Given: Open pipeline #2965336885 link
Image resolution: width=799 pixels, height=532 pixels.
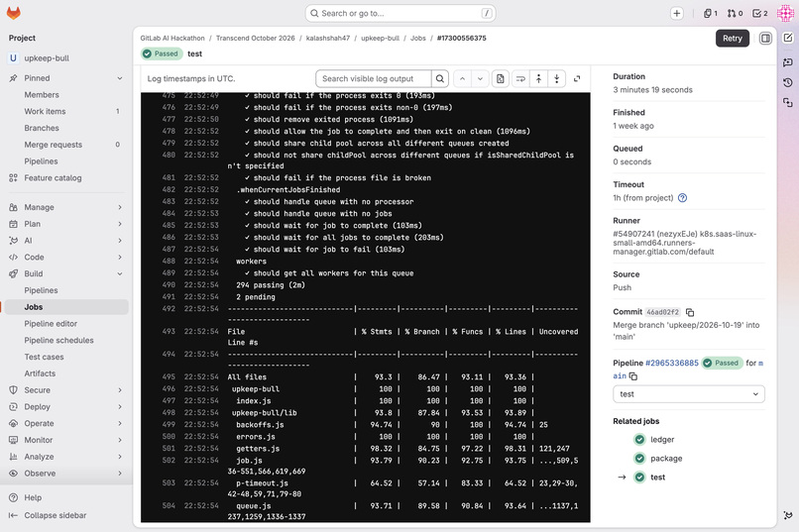Looking at the screenshot, I should click(x=671, y=363).
